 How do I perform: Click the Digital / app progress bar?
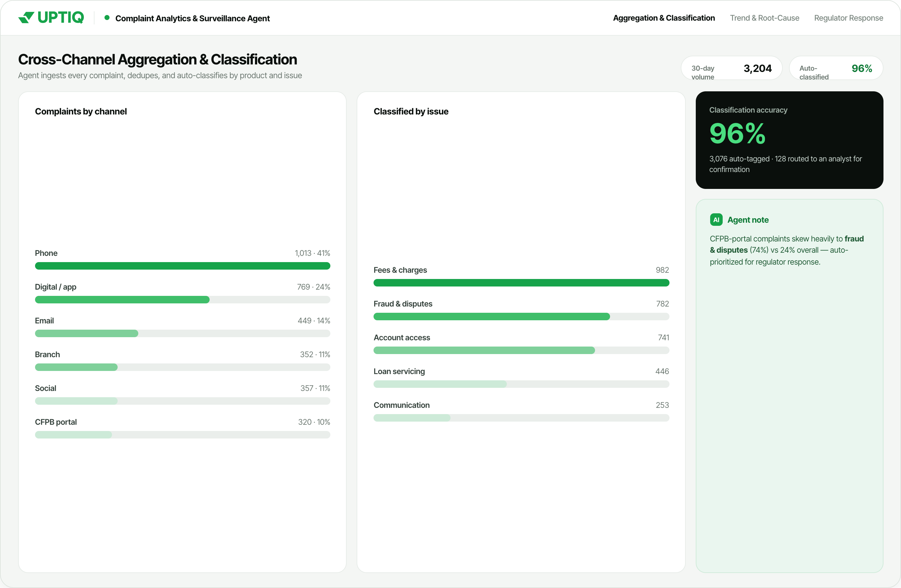182,300
